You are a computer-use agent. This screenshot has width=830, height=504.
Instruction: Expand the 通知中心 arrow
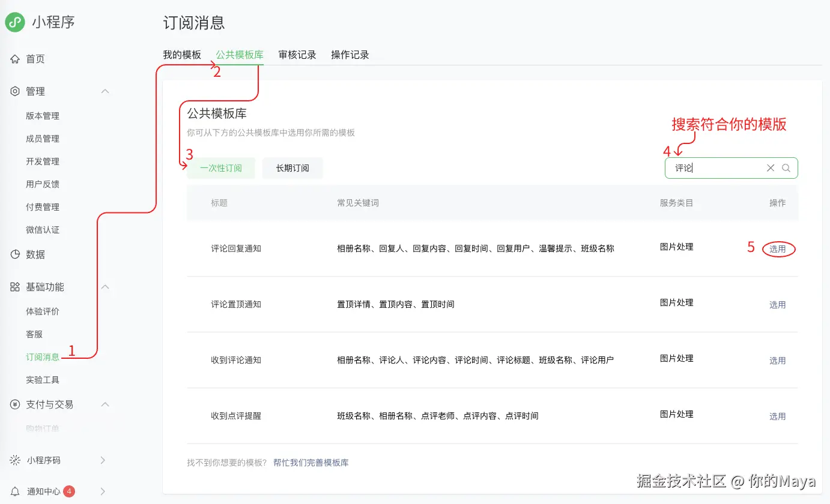(x=103, y=491)
